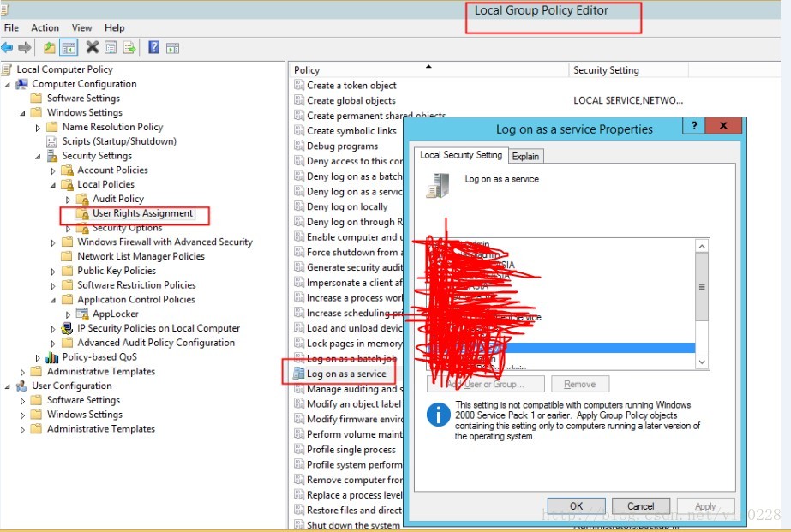Click the user list scrollbar thumb
The width and height of the screenshot is (791, 532).
(702, 287)
